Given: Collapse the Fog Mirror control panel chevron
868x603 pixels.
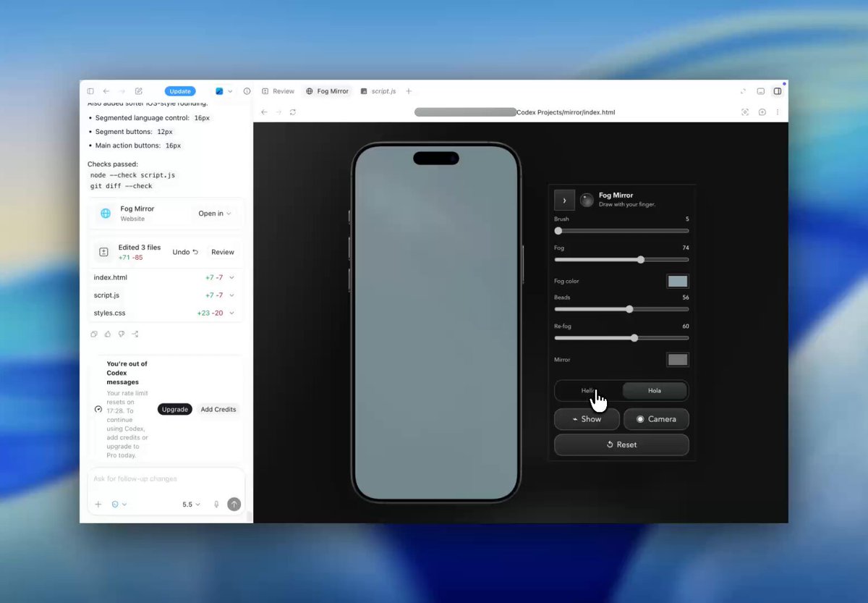Looking at the screenshot, I should tap(564, 201).
